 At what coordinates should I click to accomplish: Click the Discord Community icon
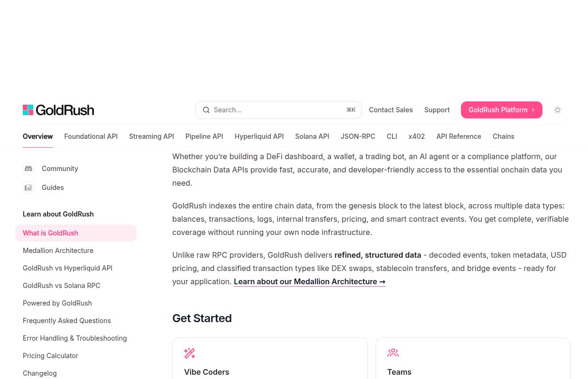[28, 169]
